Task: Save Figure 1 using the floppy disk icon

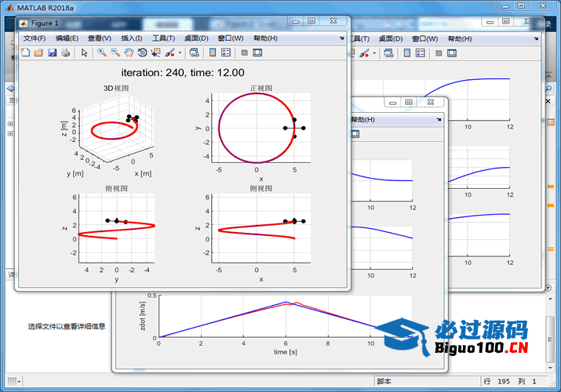Action: (x=52, y=53)
